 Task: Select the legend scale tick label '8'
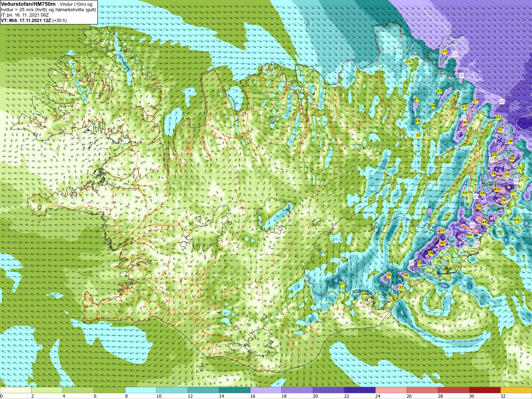click(126, 396)
